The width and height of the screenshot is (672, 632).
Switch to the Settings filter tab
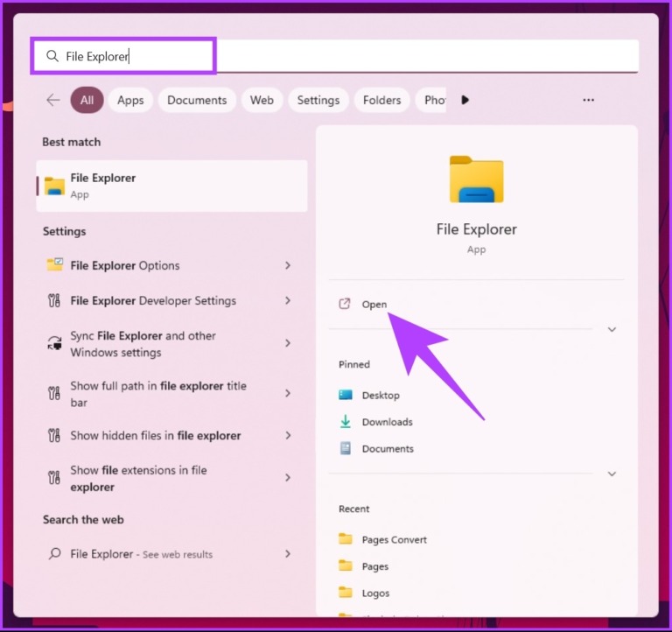click(x=318, y=100)
